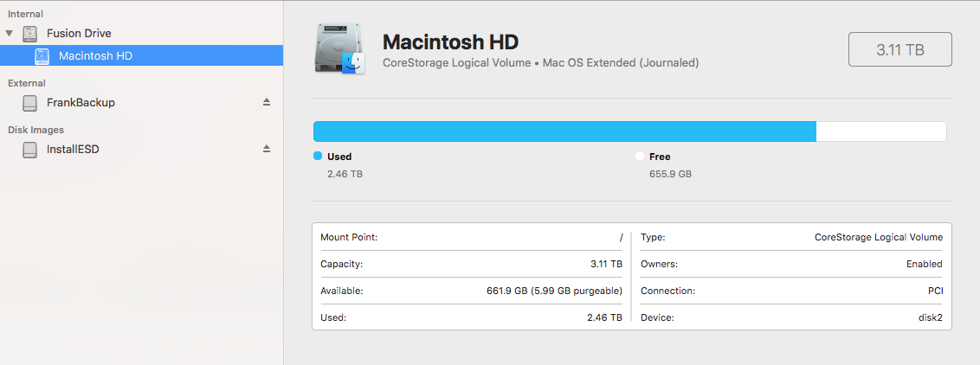Click the FrankBackup external drive icon
Image resolution: width=980 pixels, height=365 pixels.
30,103
